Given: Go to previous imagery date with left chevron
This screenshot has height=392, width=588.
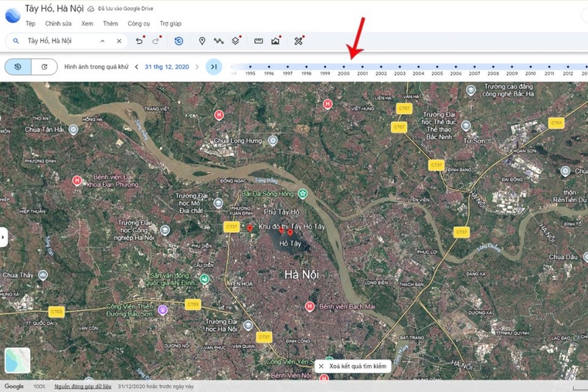Looking at the screenshot, I should 137,67.
